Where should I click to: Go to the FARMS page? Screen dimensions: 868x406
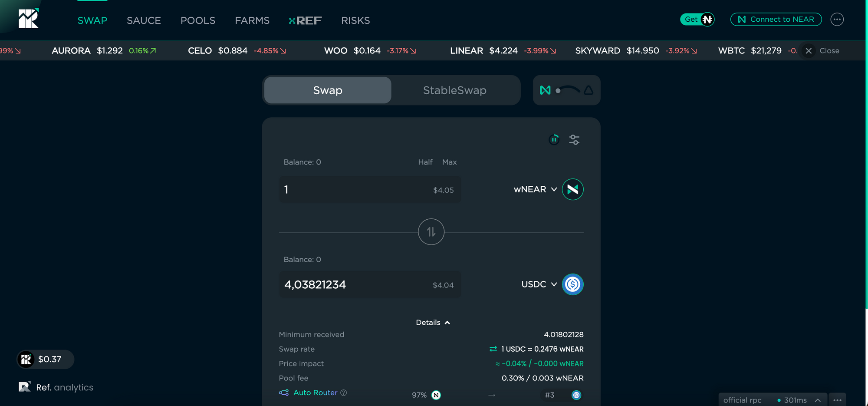pos(252,20)
